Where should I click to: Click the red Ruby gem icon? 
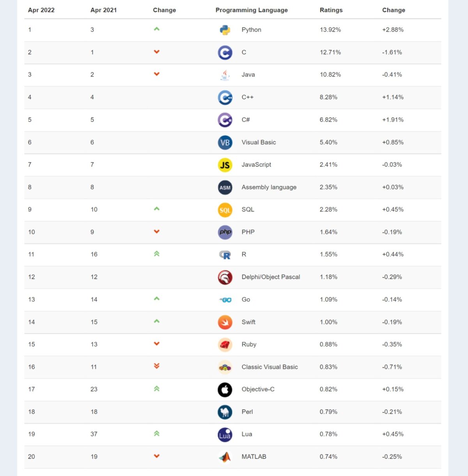(225, 345)
